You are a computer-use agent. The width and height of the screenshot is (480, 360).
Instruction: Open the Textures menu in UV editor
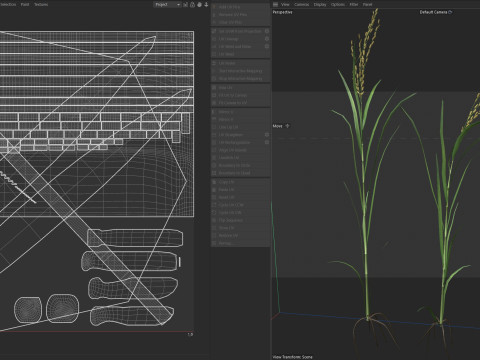(41, 4)
